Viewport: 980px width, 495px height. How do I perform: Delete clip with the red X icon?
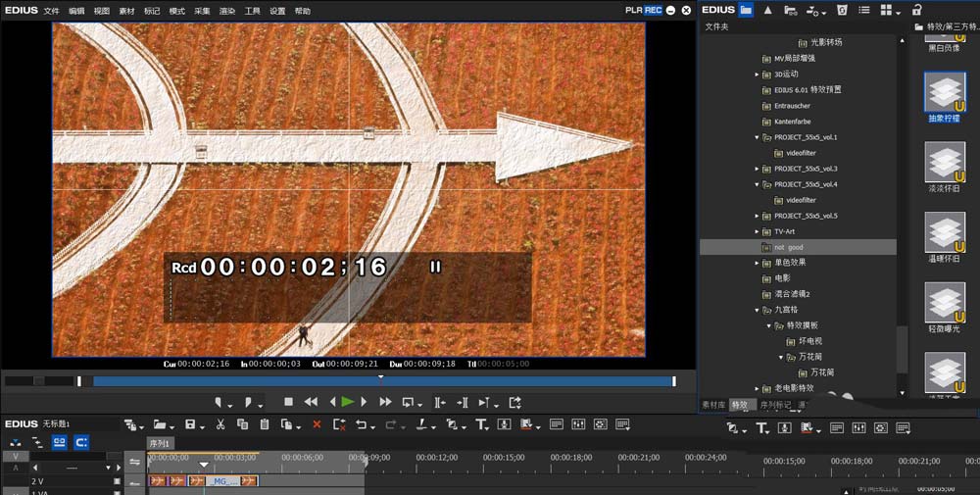click(x=317, y=425)
